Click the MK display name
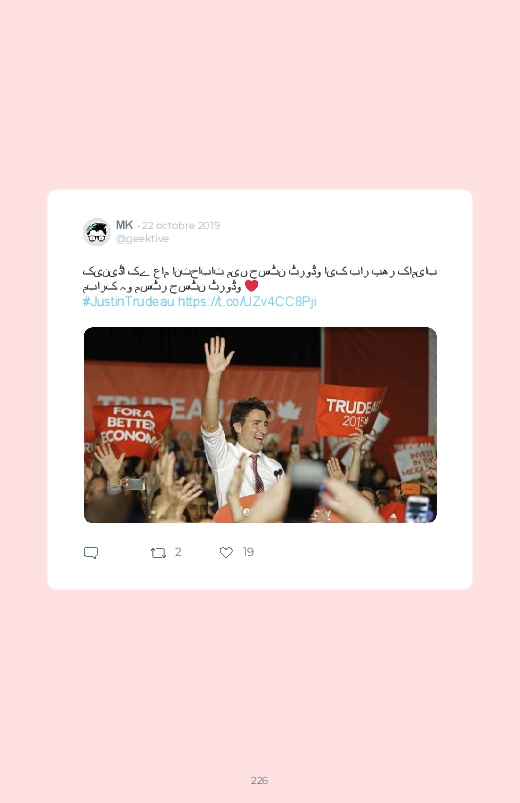Viewport: 520px width, 803px height. pyautogui.click(x=124, y=225)
